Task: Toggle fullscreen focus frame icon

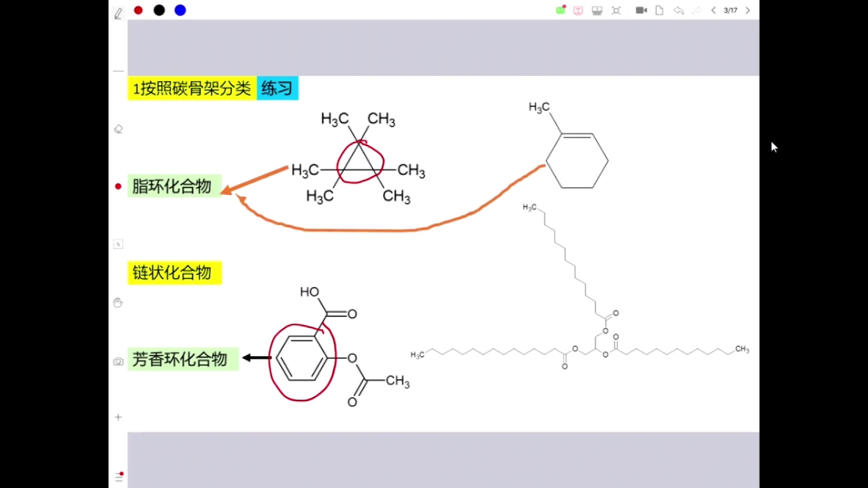Action: coord(616,10)
